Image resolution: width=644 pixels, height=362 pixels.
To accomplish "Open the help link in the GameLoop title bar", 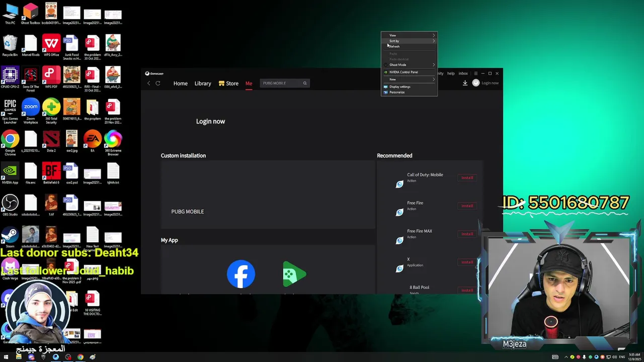I will click(451, 73).
